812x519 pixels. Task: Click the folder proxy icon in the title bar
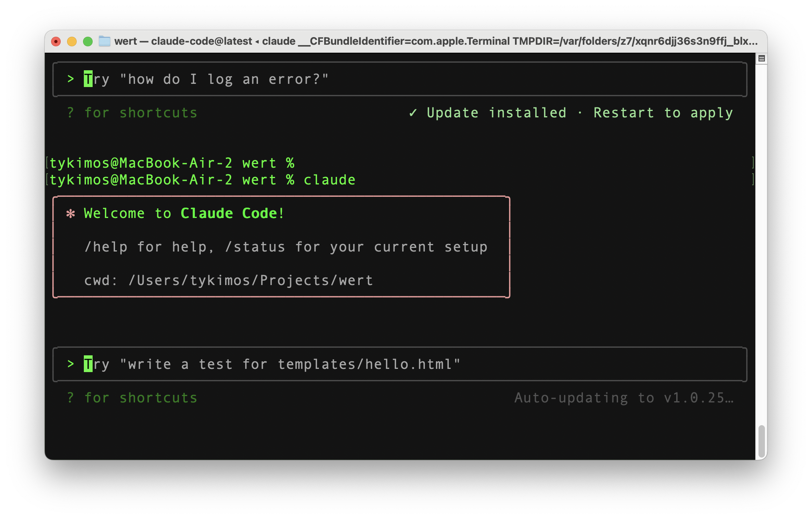(x=105, y=41)
